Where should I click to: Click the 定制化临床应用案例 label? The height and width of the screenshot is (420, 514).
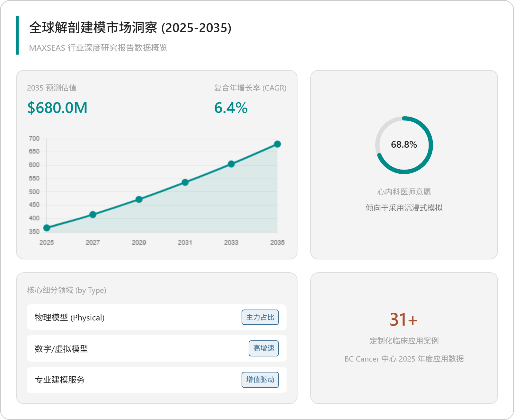[404, 341]
